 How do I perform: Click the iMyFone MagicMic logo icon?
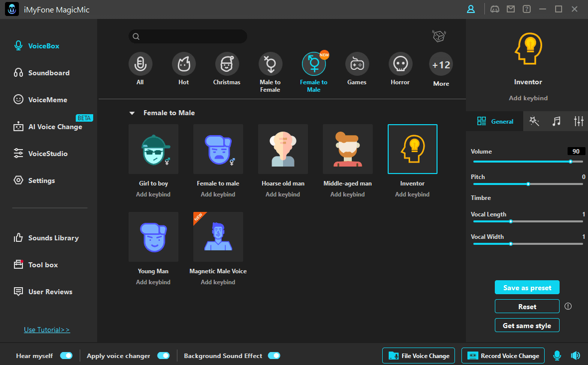12,9
